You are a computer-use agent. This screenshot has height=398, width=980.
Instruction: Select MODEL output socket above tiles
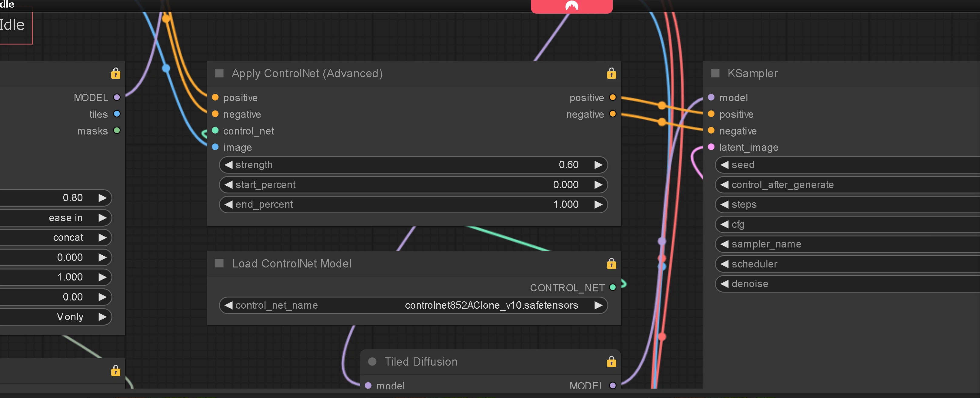117,97
